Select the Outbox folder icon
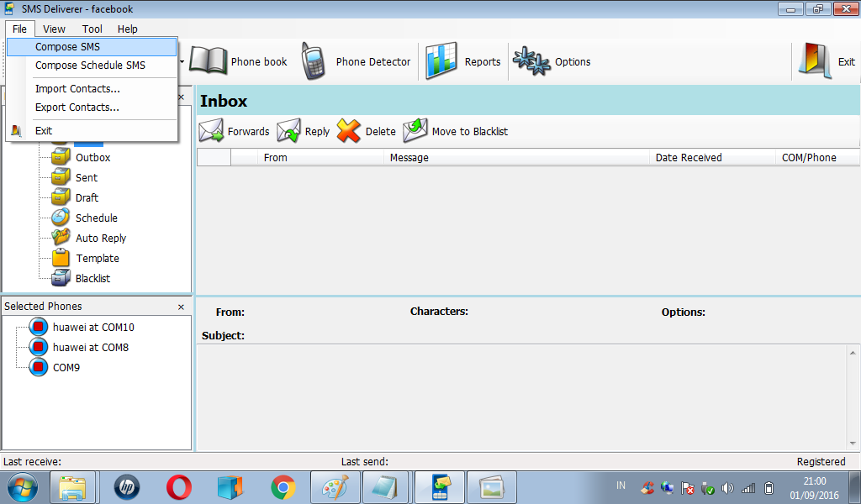861x504 pixels. pyautogui.click(x=61, y=157)
